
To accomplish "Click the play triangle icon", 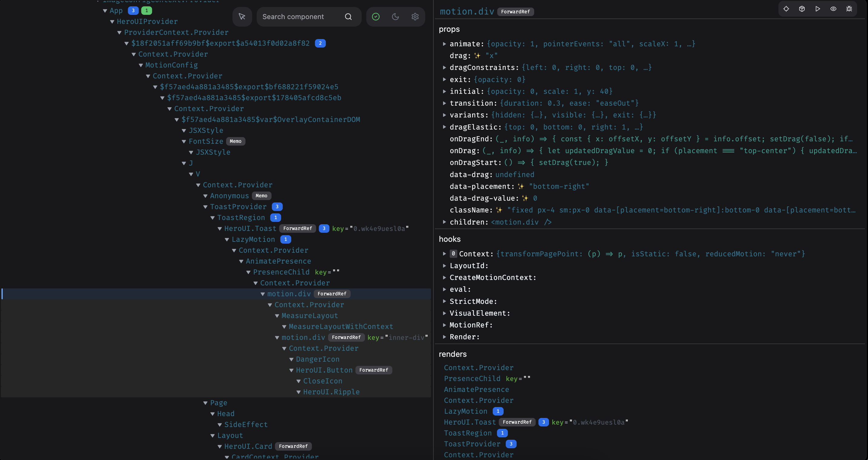I will coord(818,9).
